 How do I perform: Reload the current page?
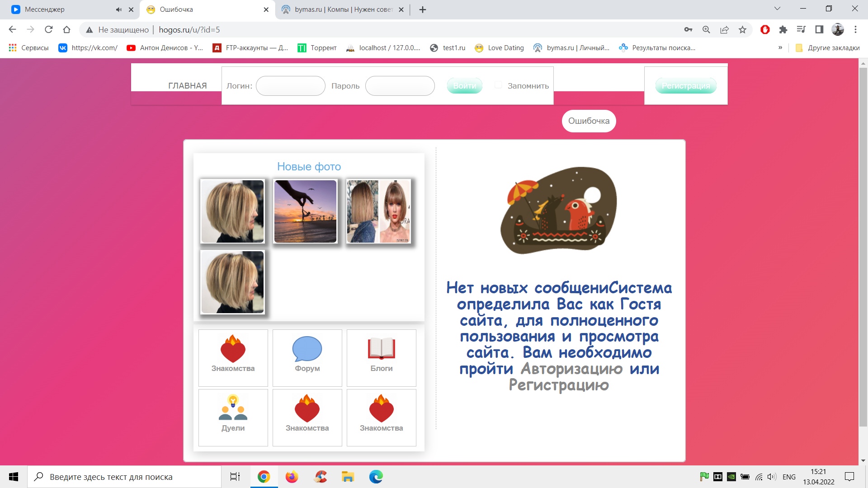coord(48,30)
